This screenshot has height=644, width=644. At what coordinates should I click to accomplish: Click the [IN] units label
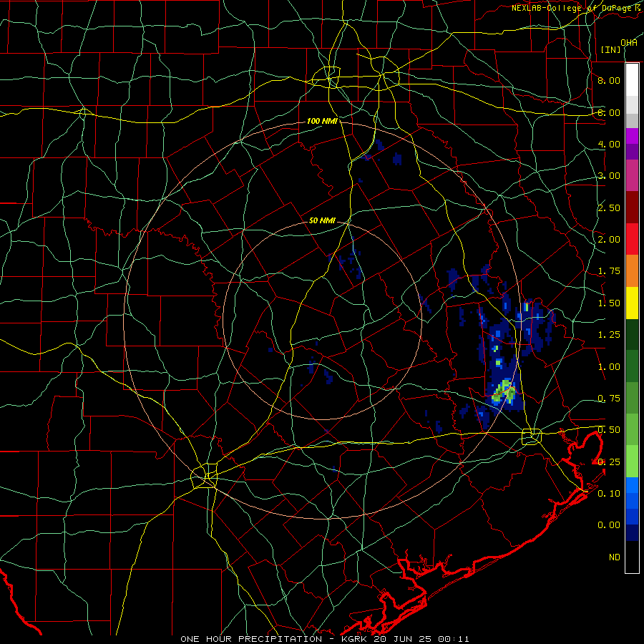[x=611, y=49]
